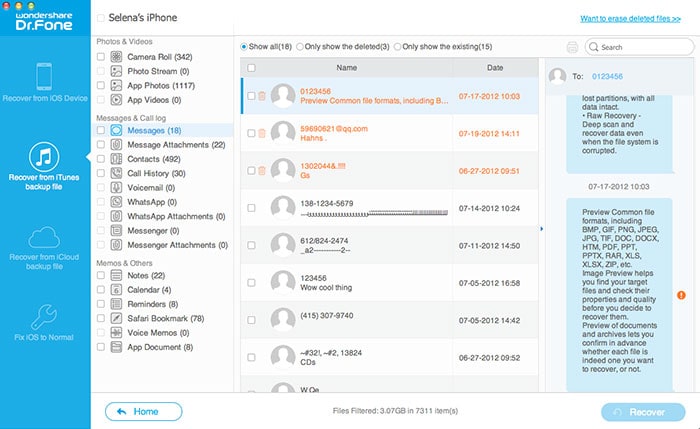Check the Contacts (492) checkbox
The image size is (700, 429).
coord(101,159)
